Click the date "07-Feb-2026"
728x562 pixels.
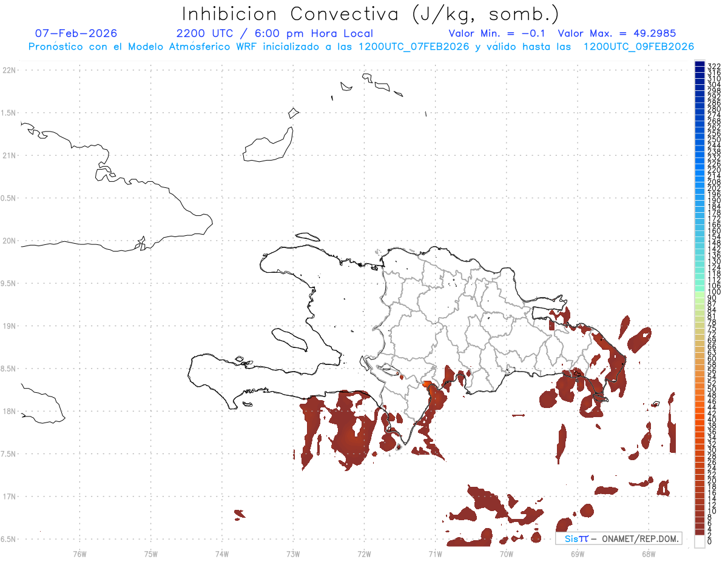[x=76, y=33]
